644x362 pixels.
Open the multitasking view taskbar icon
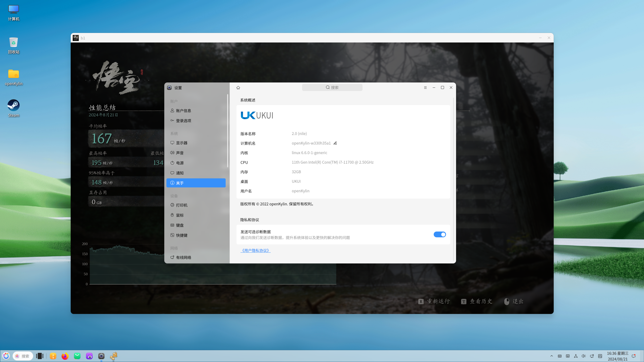tap(40, 356)
